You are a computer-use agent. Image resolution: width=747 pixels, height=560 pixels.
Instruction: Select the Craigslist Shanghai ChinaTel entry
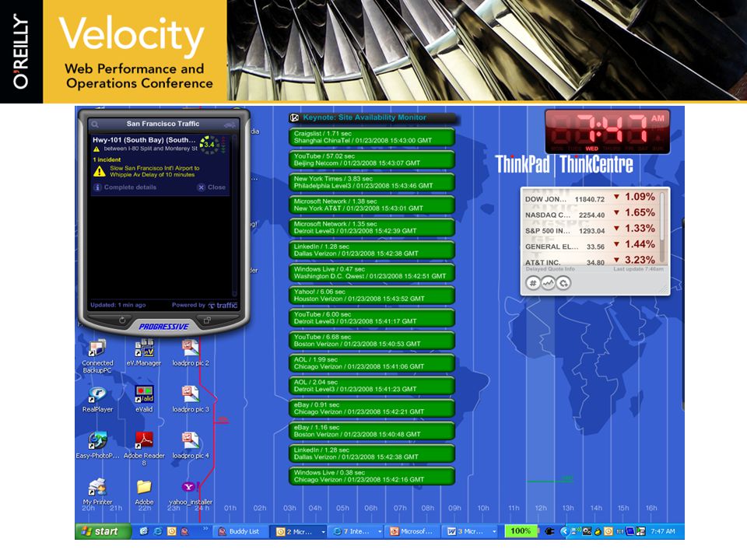pos(372,137)
